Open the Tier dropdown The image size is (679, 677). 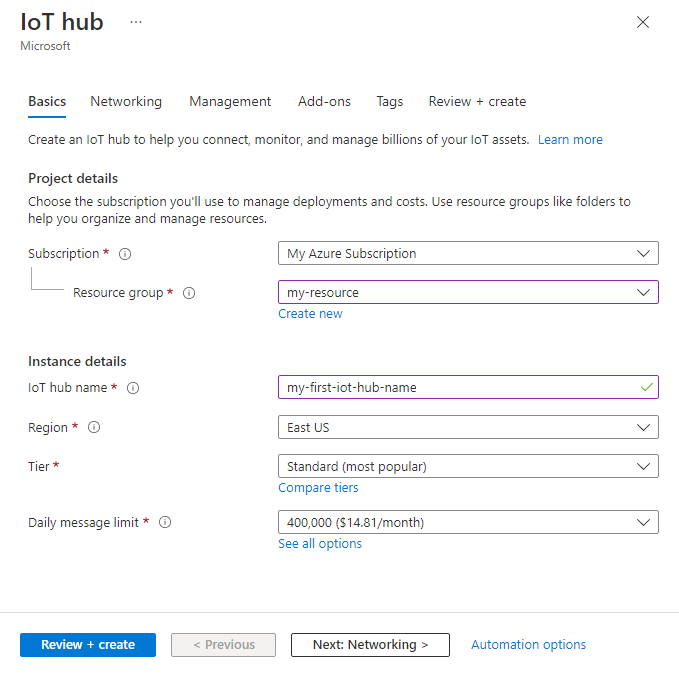[x=467, y=466]
